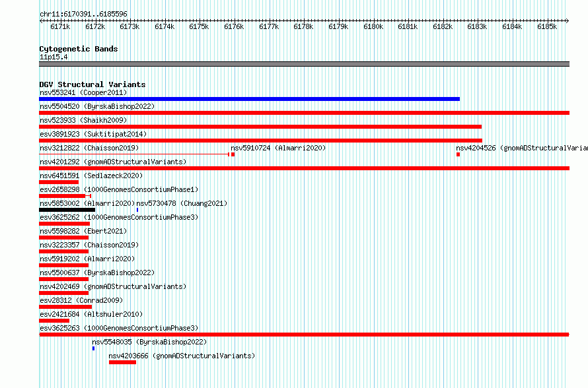Viewport: 588px width, 388px height.
Task: Open esv28312 (Conrad2009) label
Action: click(81, 300)
